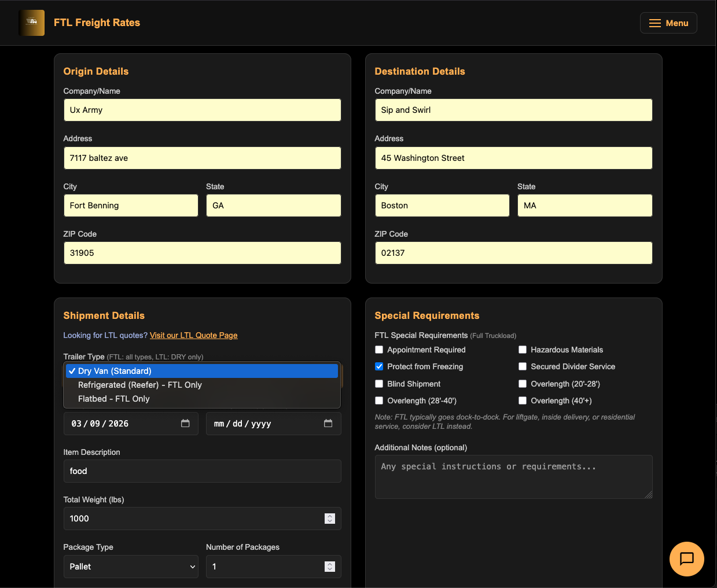717x588 pixels.
Task: Uncheck Protect from Freezing
Action: pos(379,366)
